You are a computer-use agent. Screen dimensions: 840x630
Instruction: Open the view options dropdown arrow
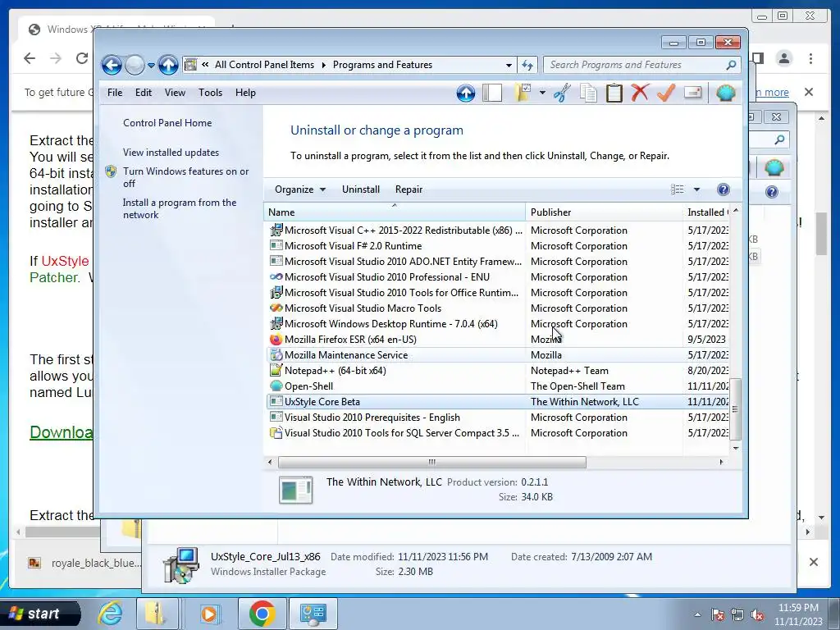coord(696,189)
